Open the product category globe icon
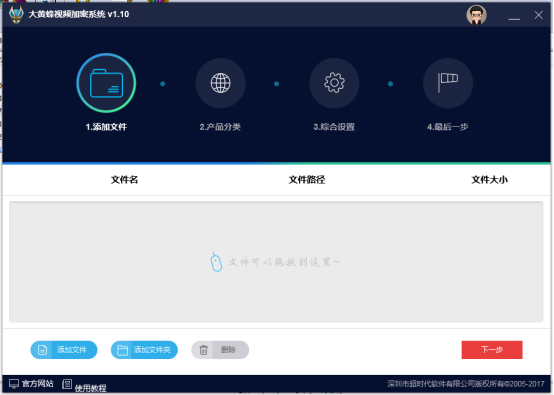The width and height of the screenshot is (554, 395). point(220,83)
